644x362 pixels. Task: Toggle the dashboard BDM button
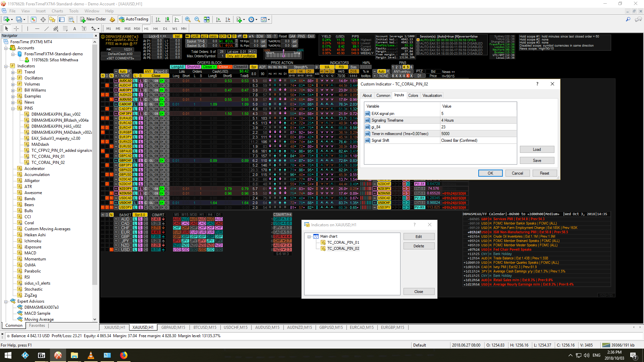260,36
